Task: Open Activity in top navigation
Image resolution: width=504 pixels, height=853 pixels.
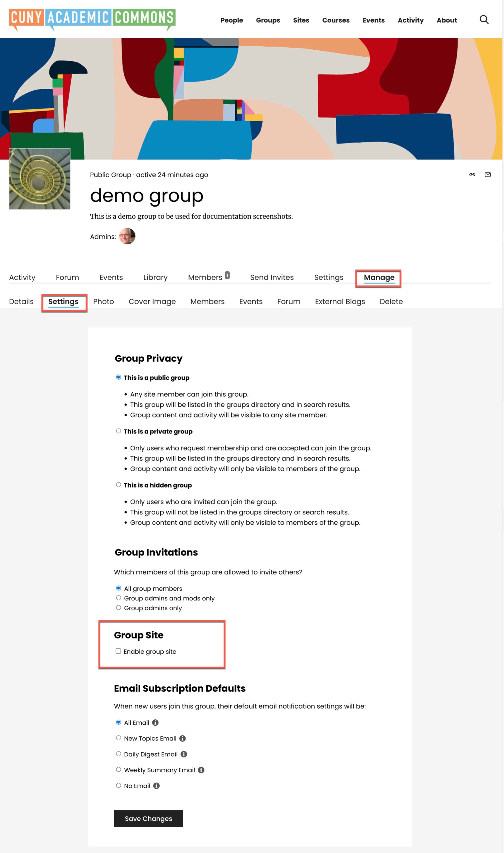Action: (x=411, y=20)
